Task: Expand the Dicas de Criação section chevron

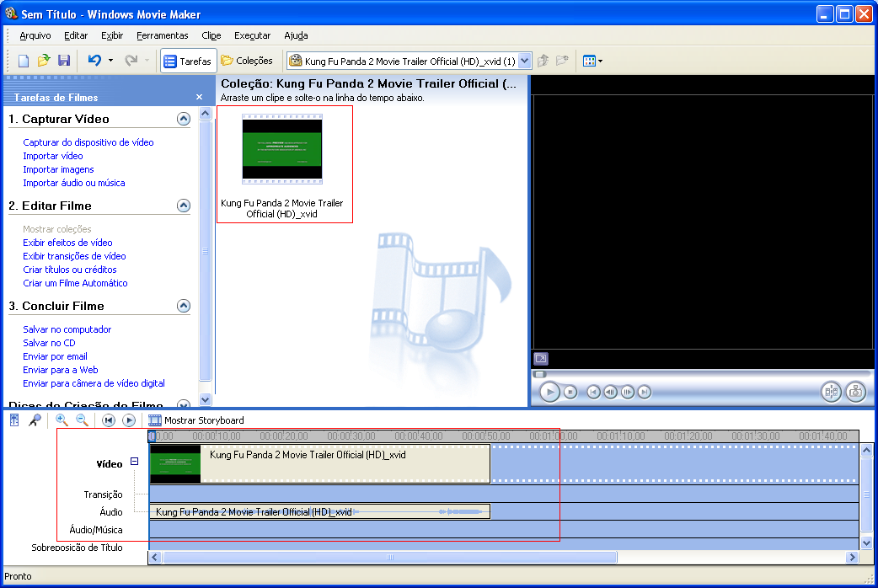Action: [184, 404]
